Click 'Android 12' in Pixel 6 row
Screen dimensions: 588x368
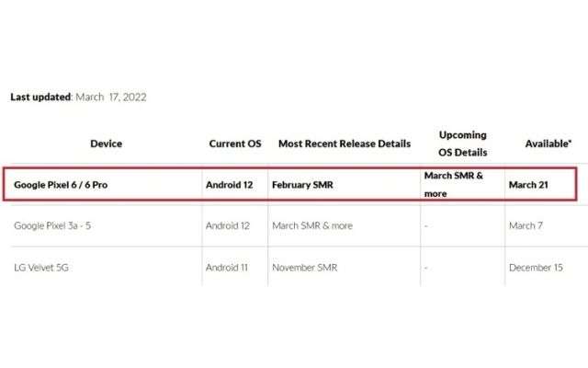point(229,185)
